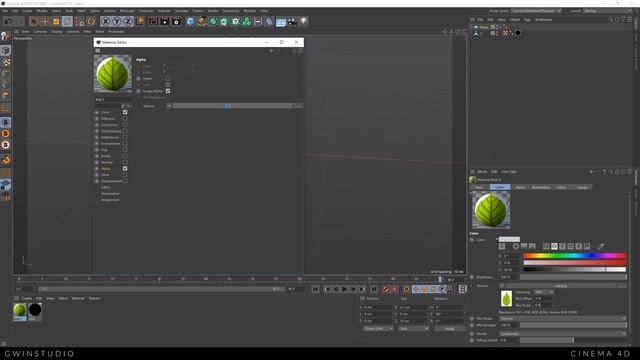640x360 pixels.
Task: Click the Spline Pen tool icon
Action: click(202, 21)
